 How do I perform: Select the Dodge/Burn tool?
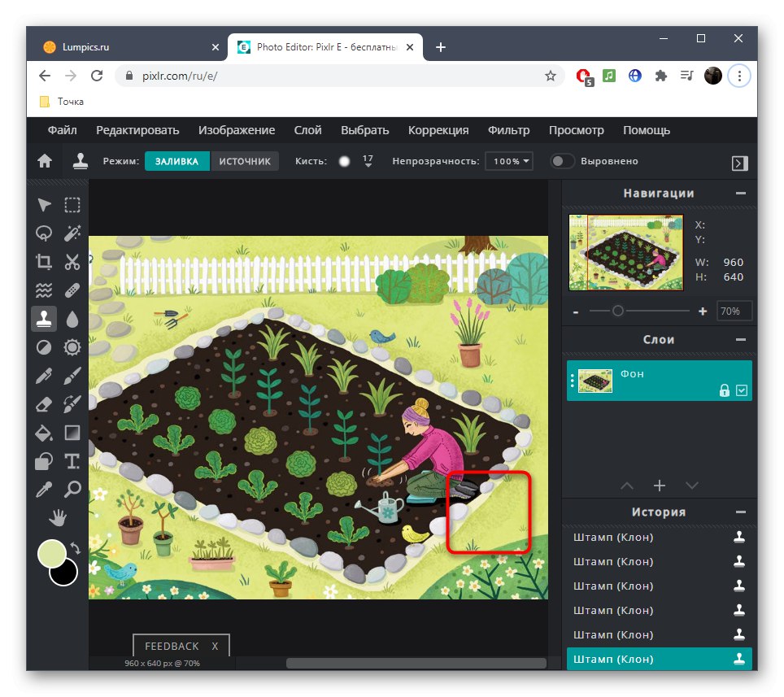[44, 347]
